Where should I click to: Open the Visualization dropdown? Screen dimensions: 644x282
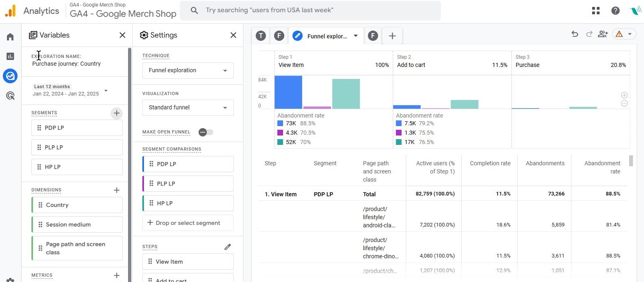pos(188,108)
